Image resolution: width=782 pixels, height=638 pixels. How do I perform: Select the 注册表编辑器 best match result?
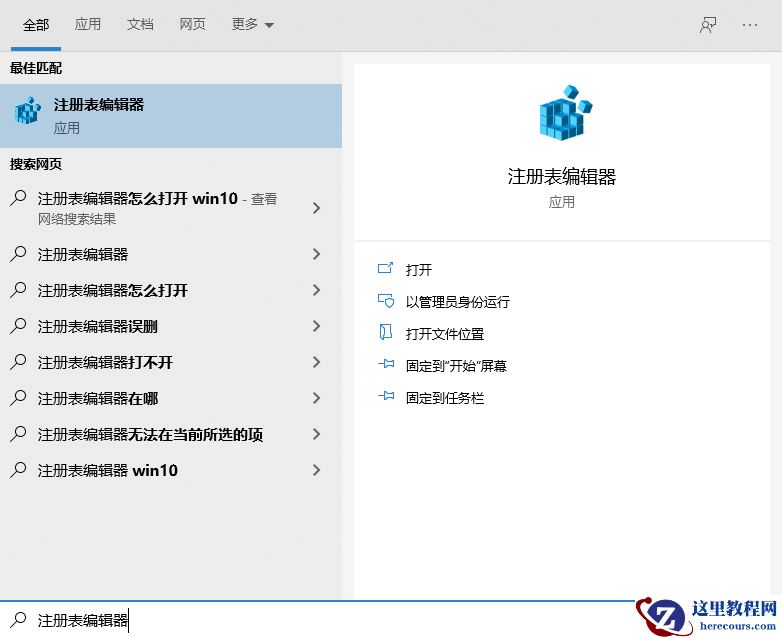171,116
